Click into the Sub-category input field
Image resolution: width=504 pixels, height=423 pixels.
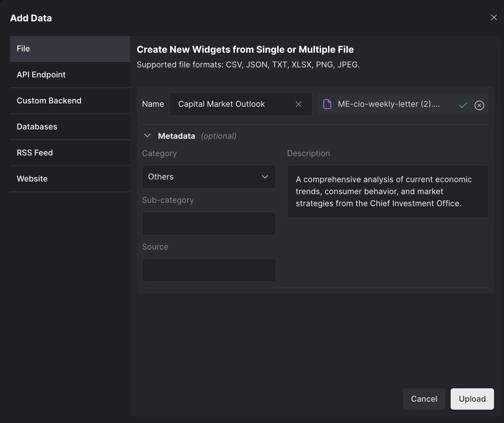[209, 224]
